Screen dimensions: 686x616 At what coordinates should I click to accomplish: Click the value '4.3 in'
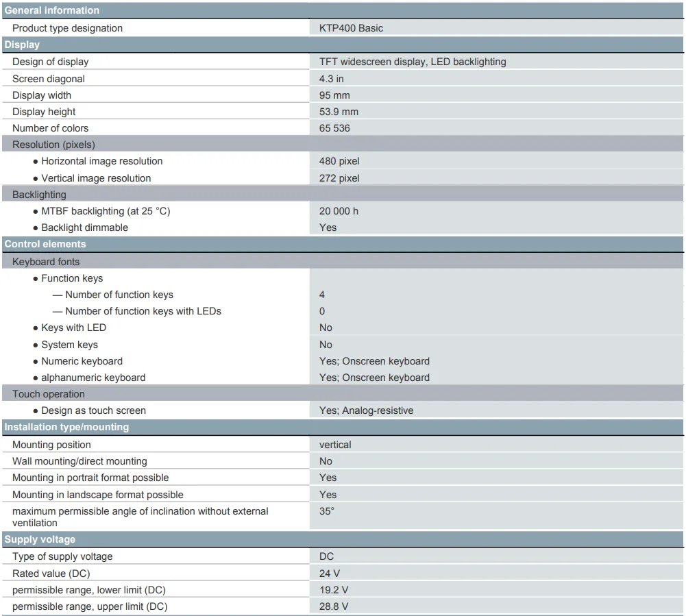331,79
